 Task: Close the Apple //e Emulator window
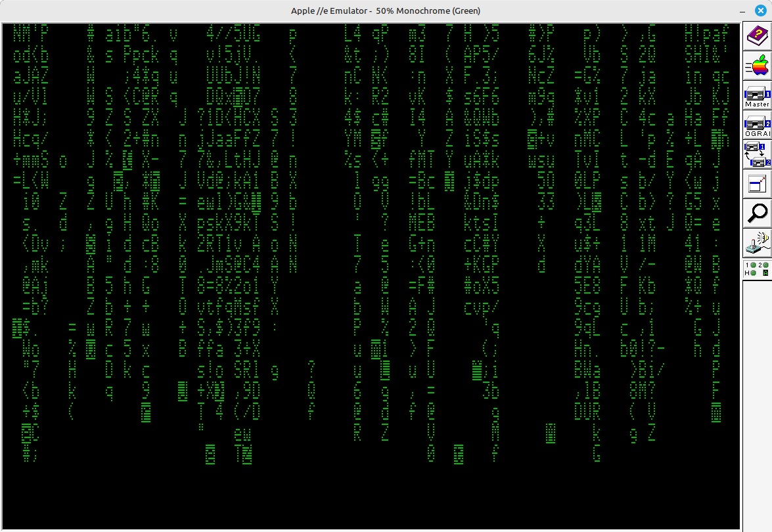760,11
